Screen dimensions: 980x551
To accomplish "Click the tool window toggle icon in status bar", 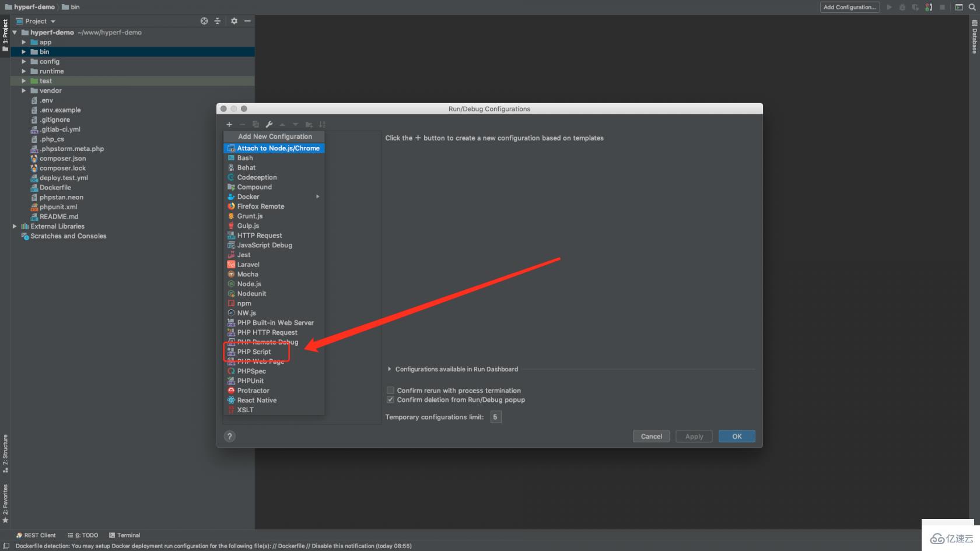I will pos(6,546).
